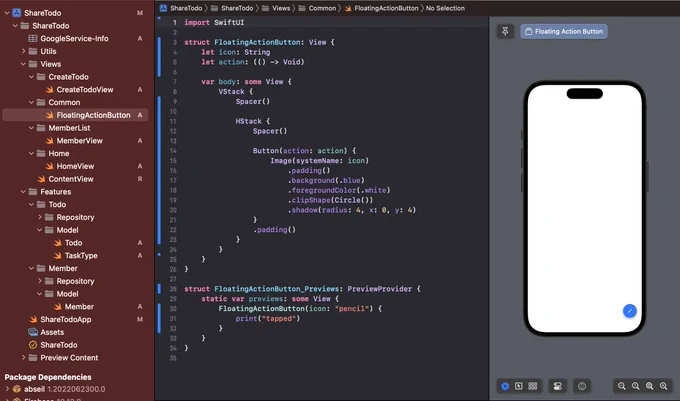The image size is (680, 401).
Task: Click the Swift icon beside ShareTodoApp
Action: (33, 319)
